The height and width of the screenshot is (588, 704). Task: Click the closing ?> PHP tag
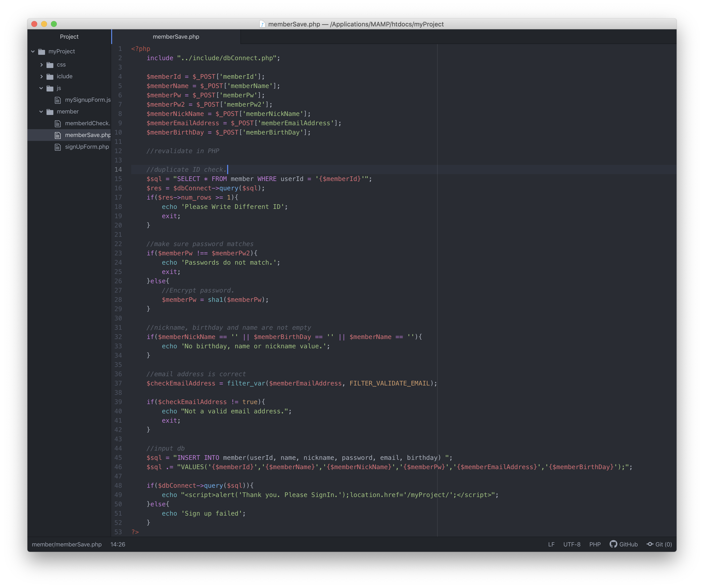[x=135, y=532]
